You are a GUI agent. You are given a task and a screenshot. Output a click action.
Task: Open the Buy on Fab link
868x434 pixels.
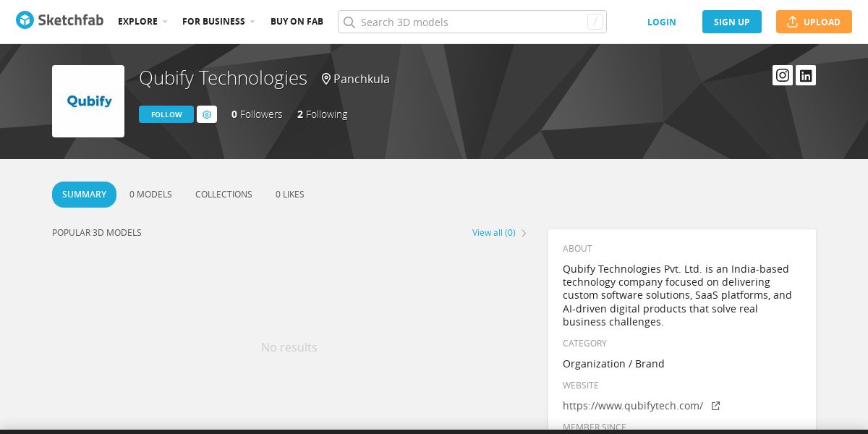(x=297, y=22)
